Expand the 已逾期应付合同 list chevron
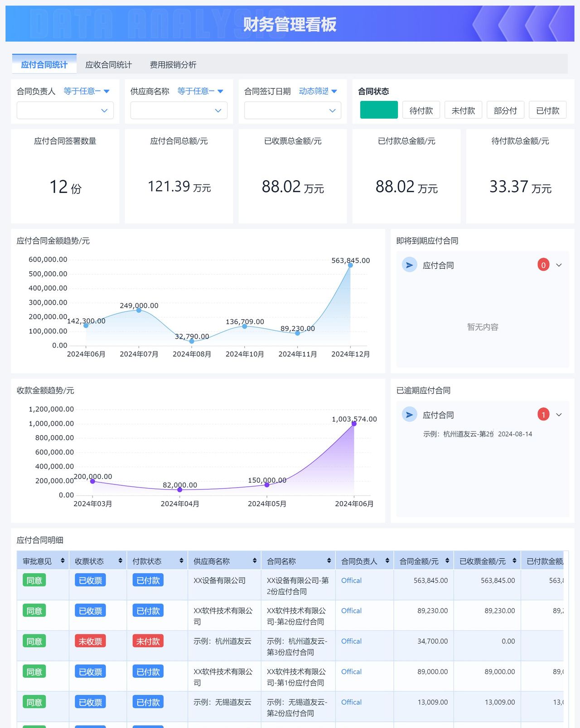 point(559,415)
